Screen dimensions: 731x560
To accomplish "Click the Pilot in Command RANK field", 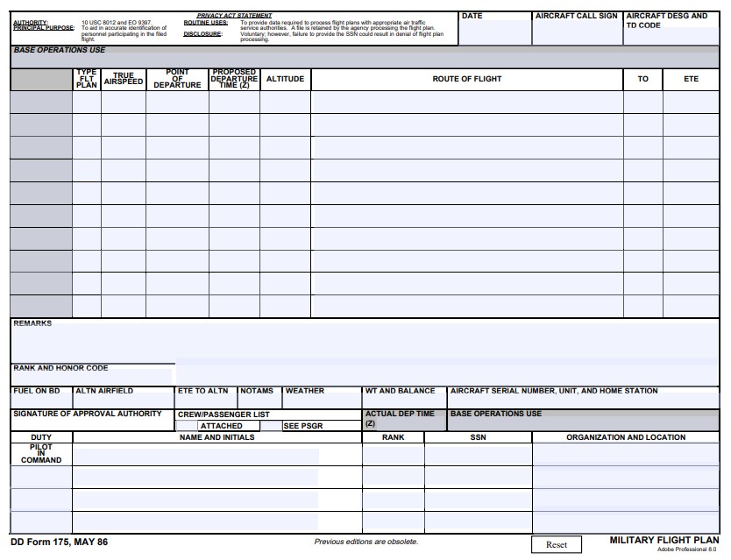I will (x=393, y=455).
